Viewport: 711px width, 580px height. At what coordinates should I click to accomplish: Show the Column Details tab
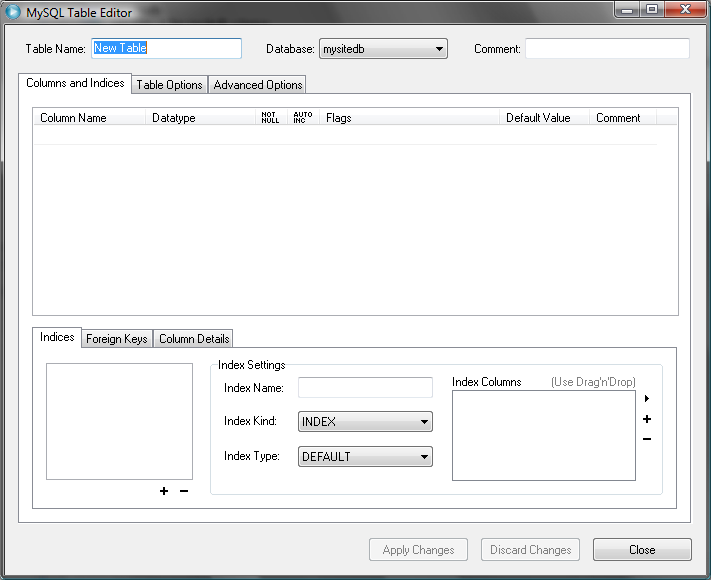[194, 339]
